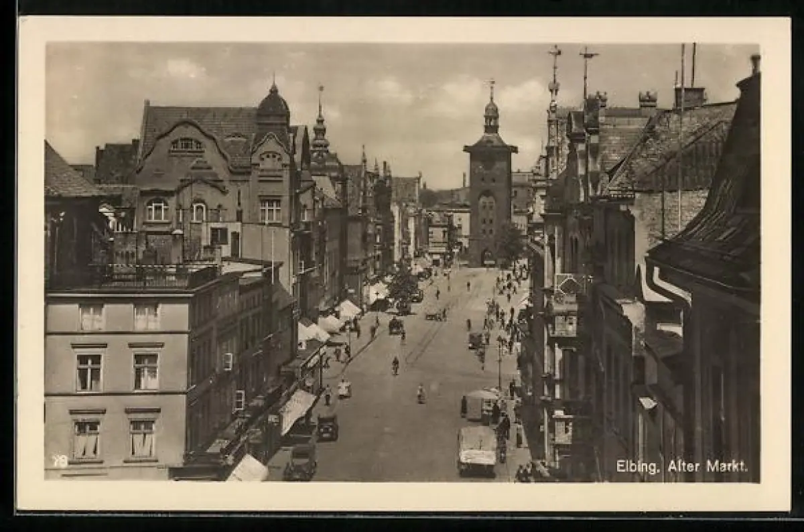Click the car at bottom-left curb
This screenshot has width=804, height=532.
301,462
